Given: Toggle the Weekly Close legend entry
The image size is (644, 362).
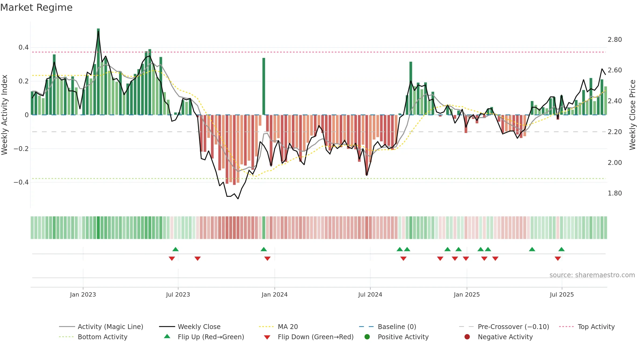Looking at the screenshot, I should [190, 327].
